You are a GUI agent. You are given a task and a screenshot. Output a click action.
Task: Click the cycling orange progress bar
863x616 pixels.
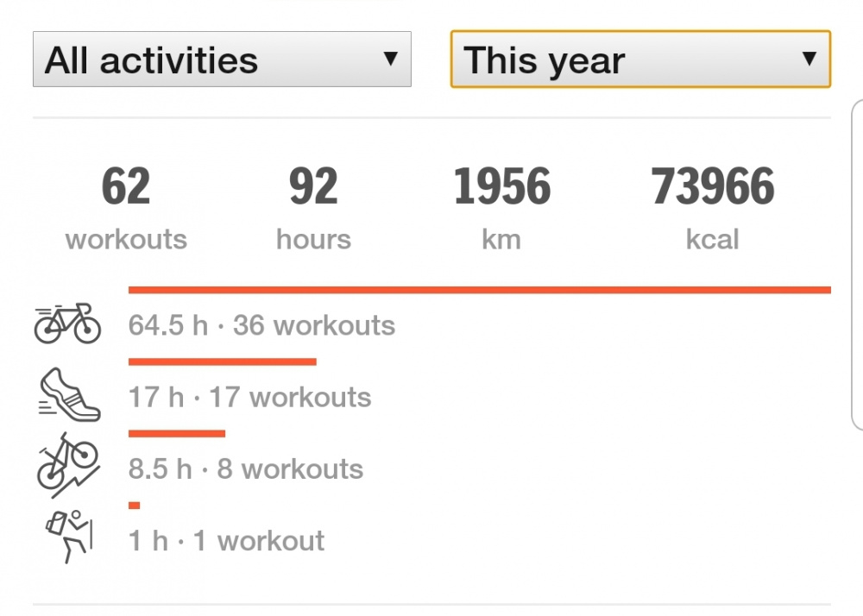(x=479, y=290)
